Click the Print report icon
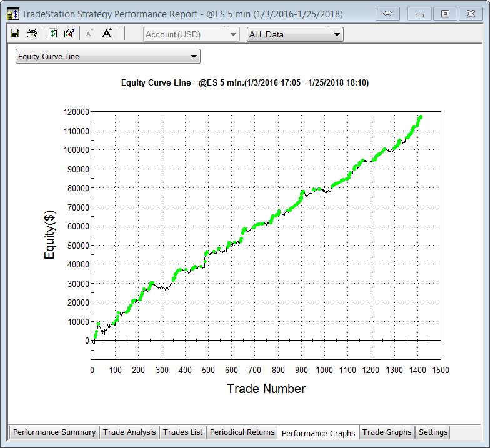Viewport: 490px width, 448px height. coord(31,34)
